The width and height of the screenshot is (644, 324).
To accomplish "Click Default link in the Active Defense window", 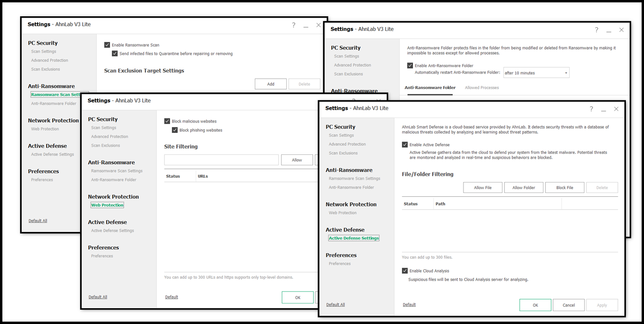I will point(409,304).
